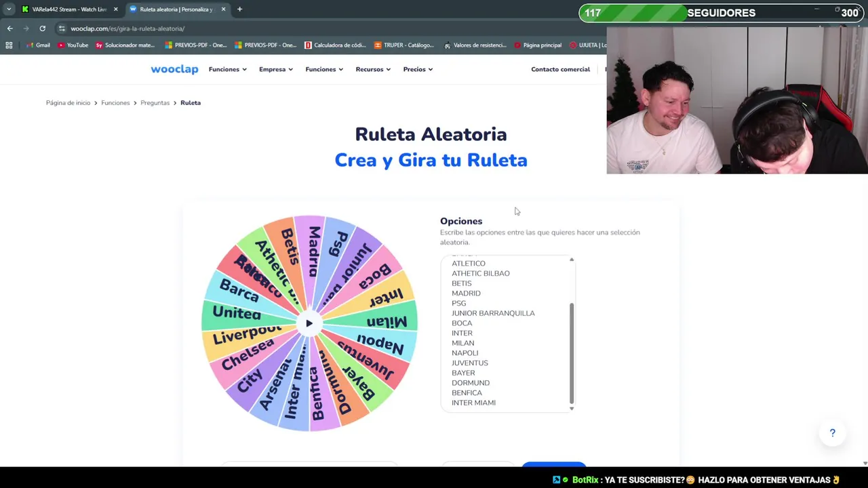
Task: Spin the wheel with the center play button
Action: [x=309, y=323]
